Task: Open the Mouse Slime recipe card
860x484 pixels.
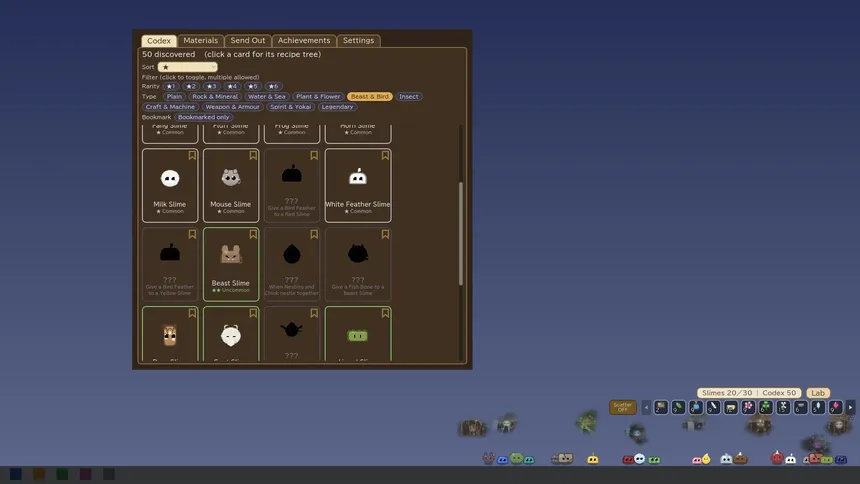Action: point(231,185)
